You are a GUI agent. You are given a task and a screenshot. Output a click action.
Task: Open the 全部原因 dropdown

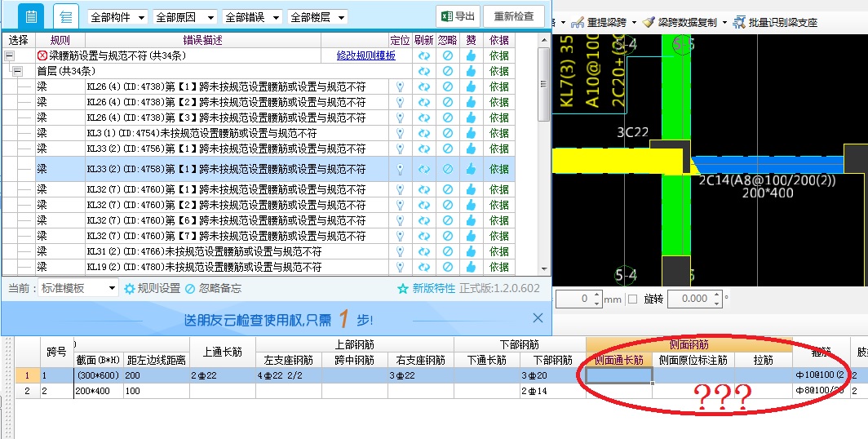coord(184,17)
